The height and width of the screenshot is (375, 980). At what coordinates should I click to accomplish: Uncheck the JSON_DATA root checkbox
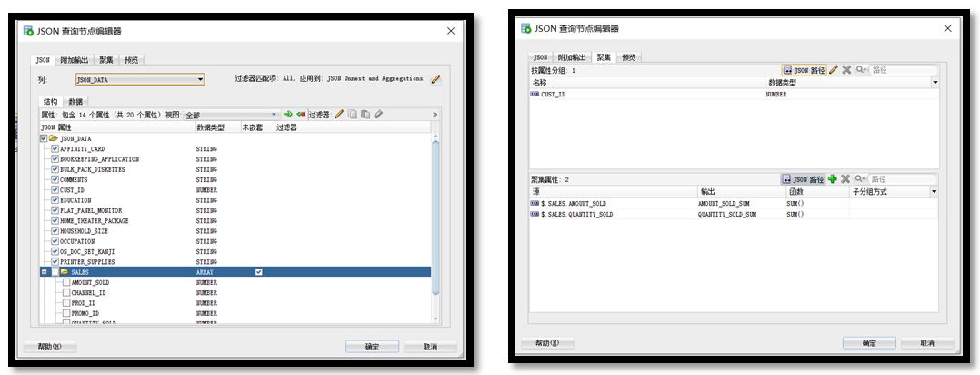(x=44, y=139)
